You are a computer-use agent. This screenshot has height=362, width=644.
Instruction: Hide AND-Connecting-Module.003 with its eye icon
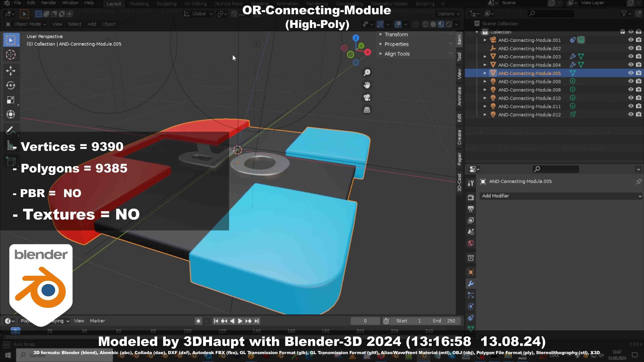[631, 56]
